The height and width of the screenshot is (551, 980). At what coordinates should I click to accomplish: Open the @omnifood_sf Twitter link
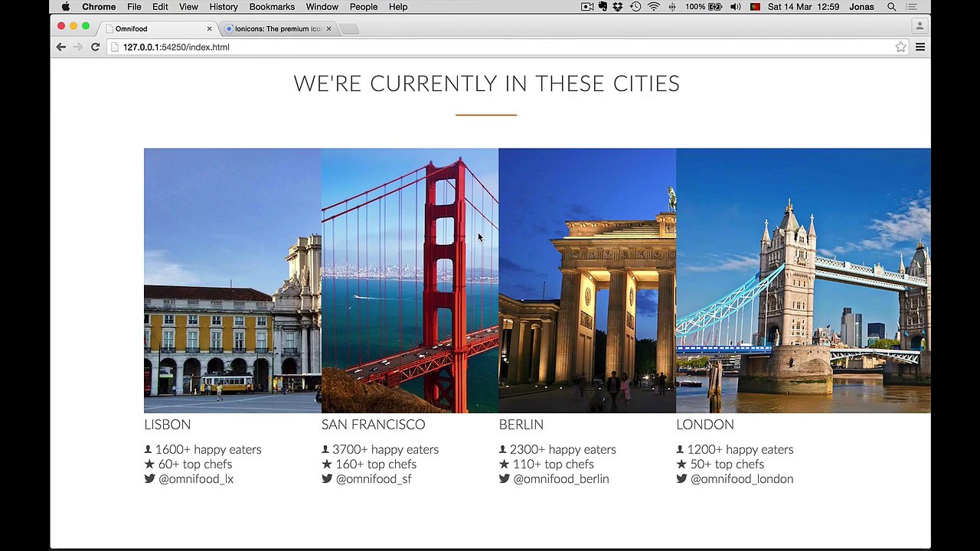[x=373, y=479]
